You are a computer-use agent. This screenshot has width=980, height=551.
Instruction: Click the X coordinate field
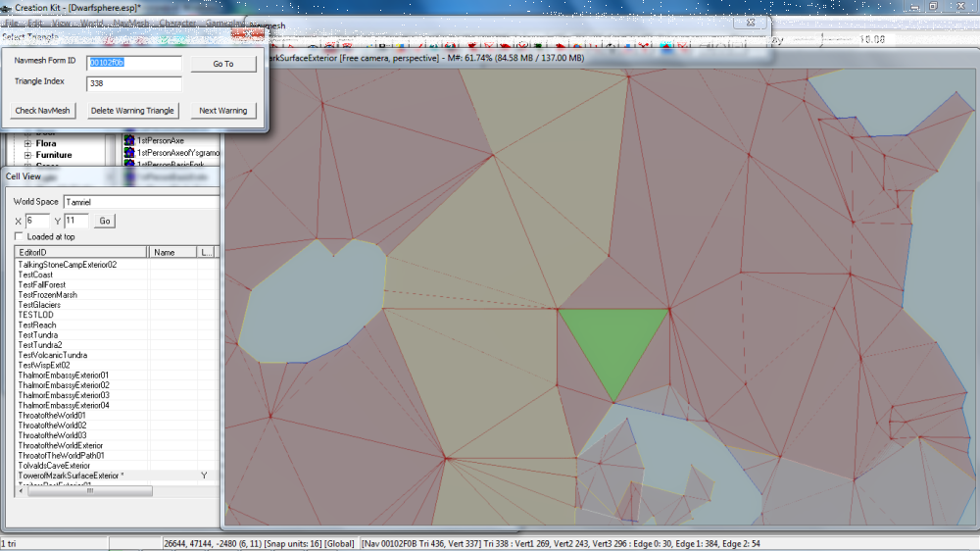[x=37, y=221]
